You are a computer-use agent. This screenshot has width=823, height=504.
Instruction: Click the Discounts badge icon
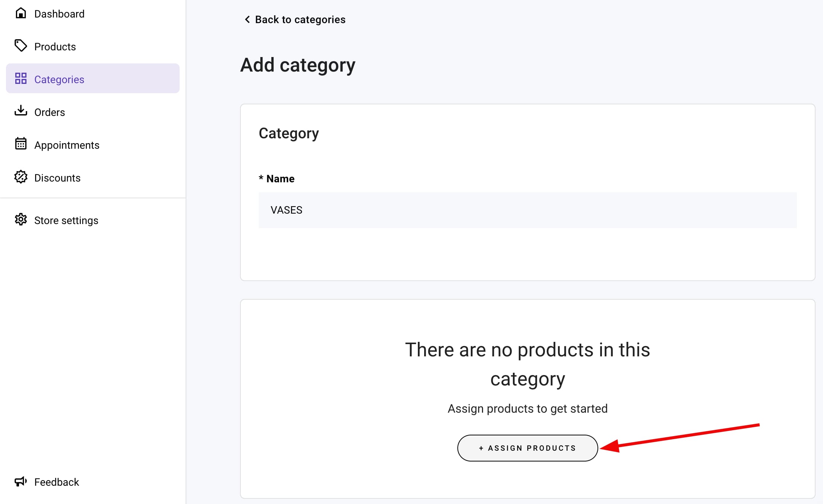pyautogui.click(x=21, y=177)
